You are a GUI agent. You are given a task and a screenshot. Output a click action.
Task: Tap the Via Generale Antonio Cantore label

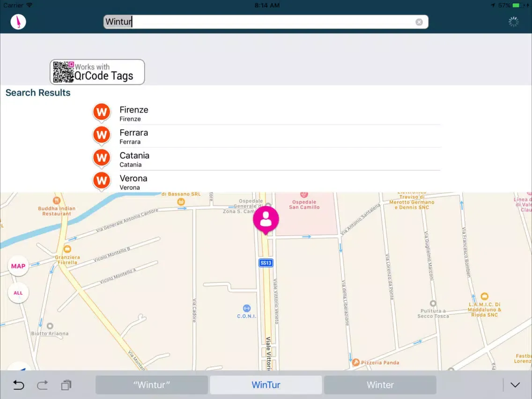point(127,221)
